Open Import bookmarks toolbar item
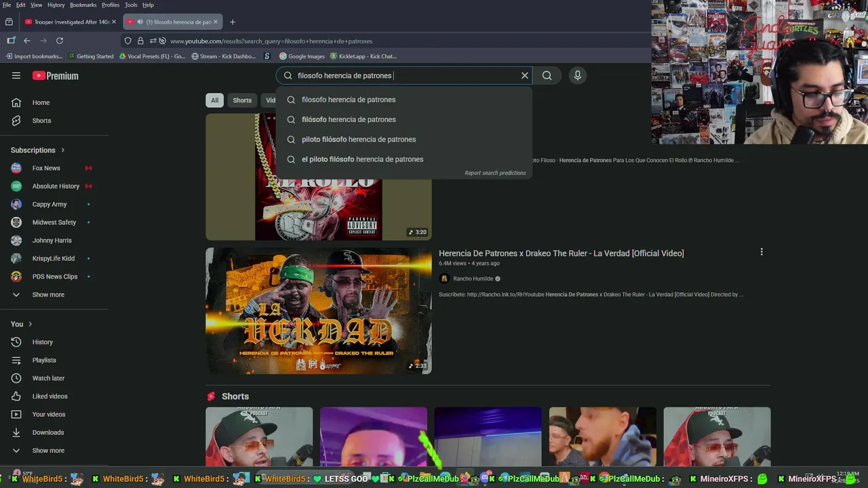The height and width of the screenshot is (488, 868). tap(33, 56)
